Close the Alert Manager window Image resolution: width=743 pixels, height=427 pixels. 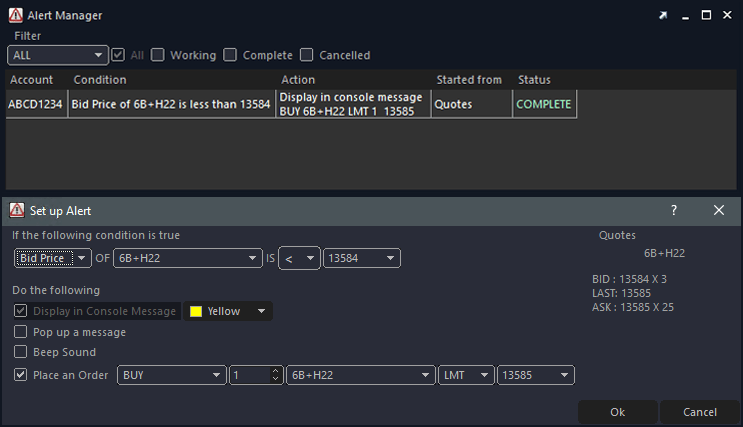pyautogui.click(x=727, y=15)
